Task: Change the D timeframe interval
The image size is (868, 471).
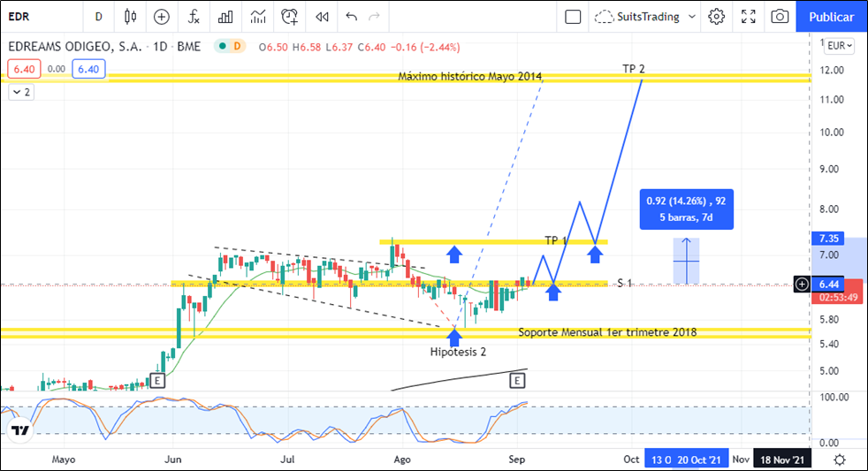Action: (98, 16)
